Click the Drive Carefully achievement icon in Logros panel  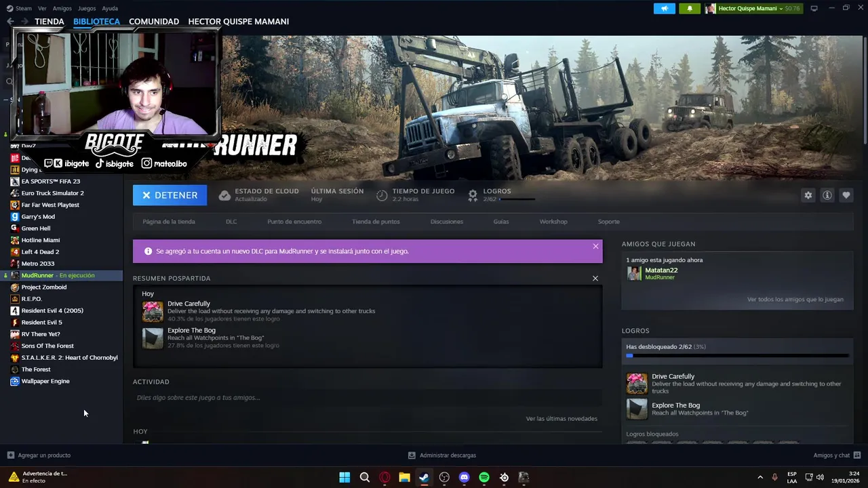(x=637, y=384)
